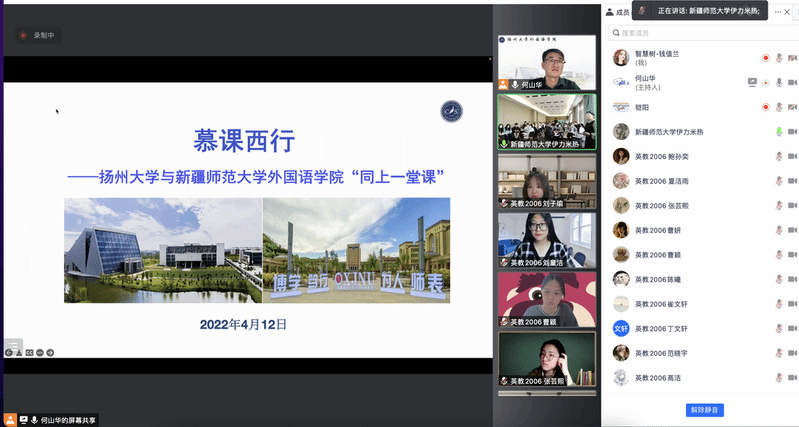Toggle red record icon for 智慧树-钱值兰
The width and height of the screenshot is (799, 427).
point(765,58)
